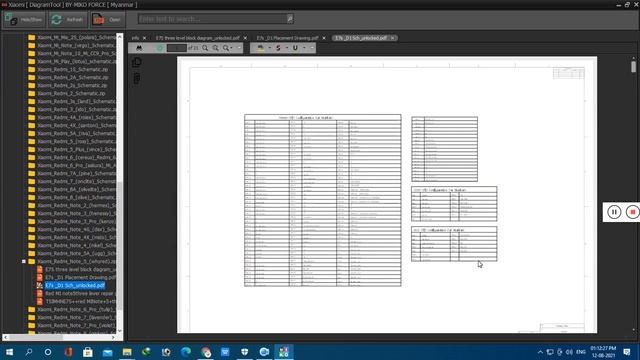Select the E7s_D1 Sch_unlocked.pdf tab

[x=361, y=38]
